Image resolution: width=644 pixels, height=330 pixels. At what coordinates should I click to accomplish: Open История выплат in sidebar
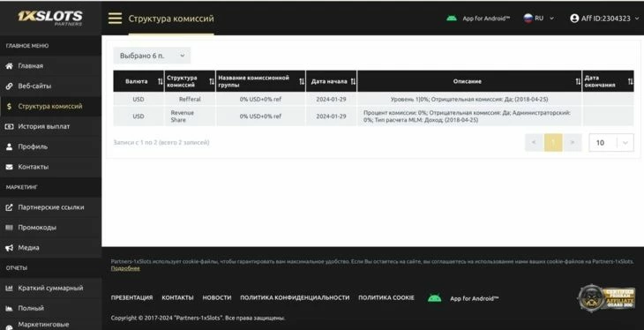(44, 126)
